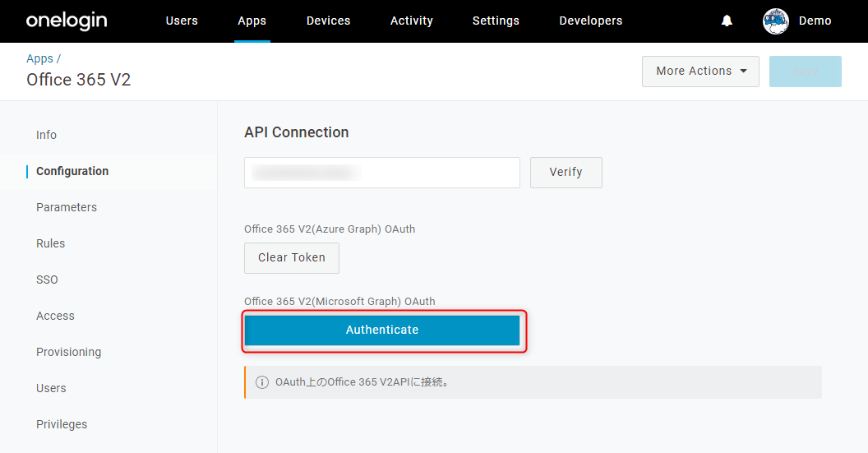The height and width of the screenshot is (453, 868).
Task: Follow the Apps breadcrumb link
Action: [39, 58]
